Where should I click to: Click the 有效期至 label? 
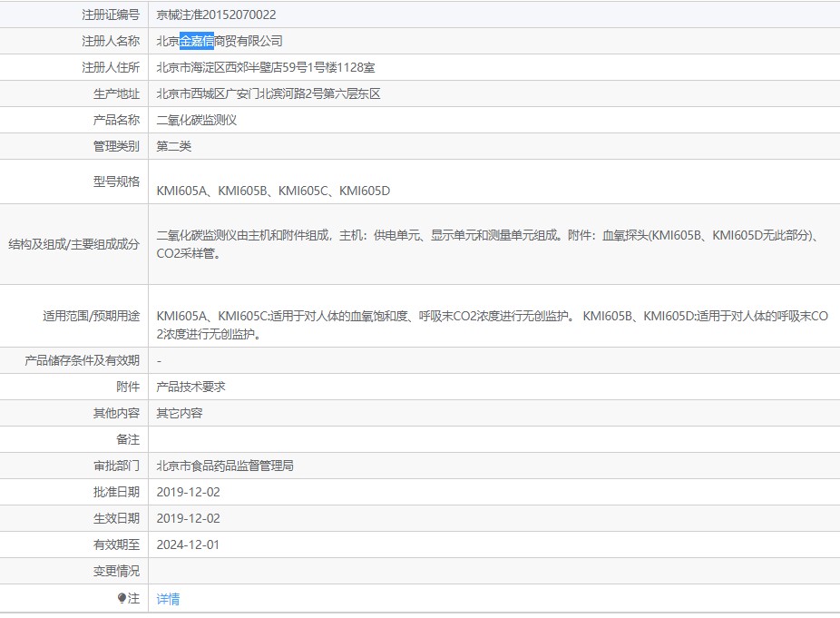pos(116,544)
